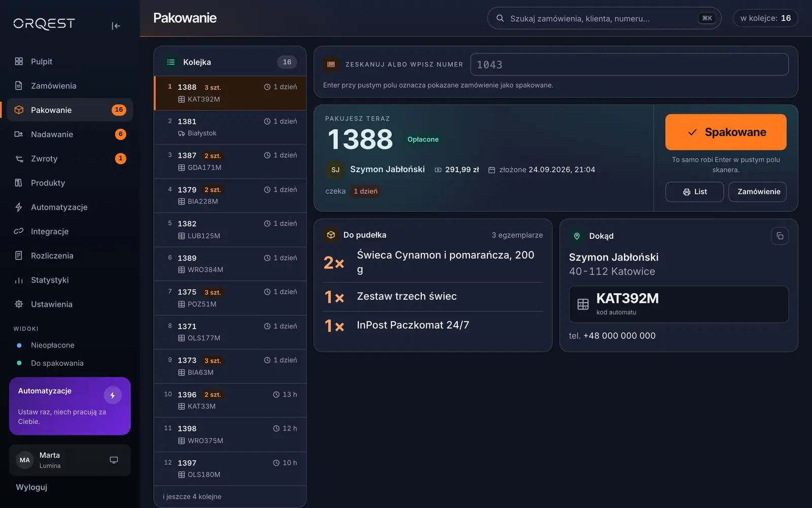Screen dimensions: 812x508
Task: Open the Zamówienie details button
Action: pos(758,192)
